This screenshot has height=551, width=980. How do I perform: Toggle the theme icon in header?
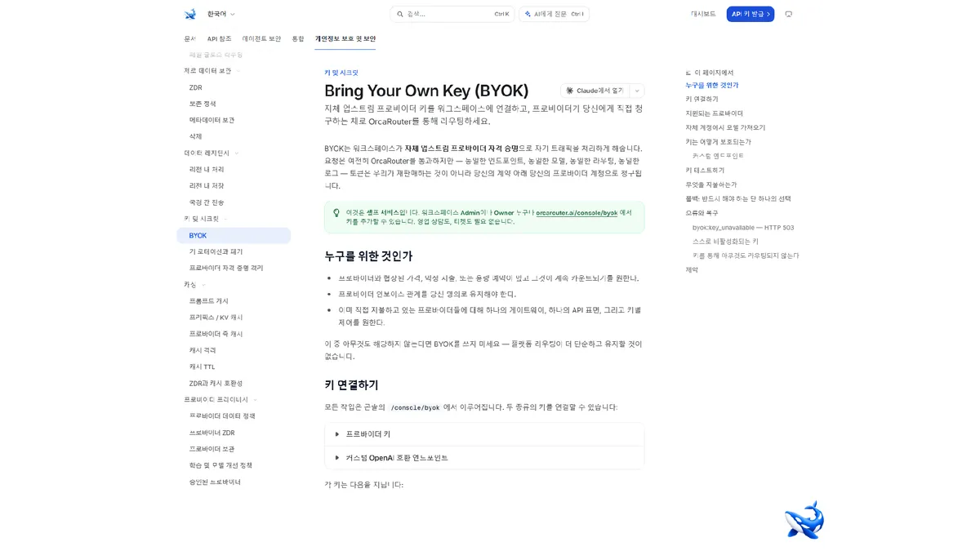(788, 14)
